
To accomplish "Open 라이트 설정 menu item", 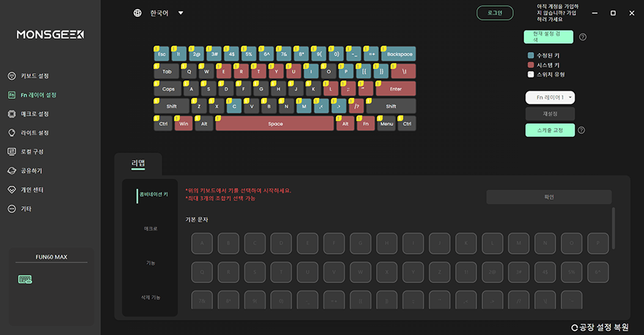I will tap(34, 132).
